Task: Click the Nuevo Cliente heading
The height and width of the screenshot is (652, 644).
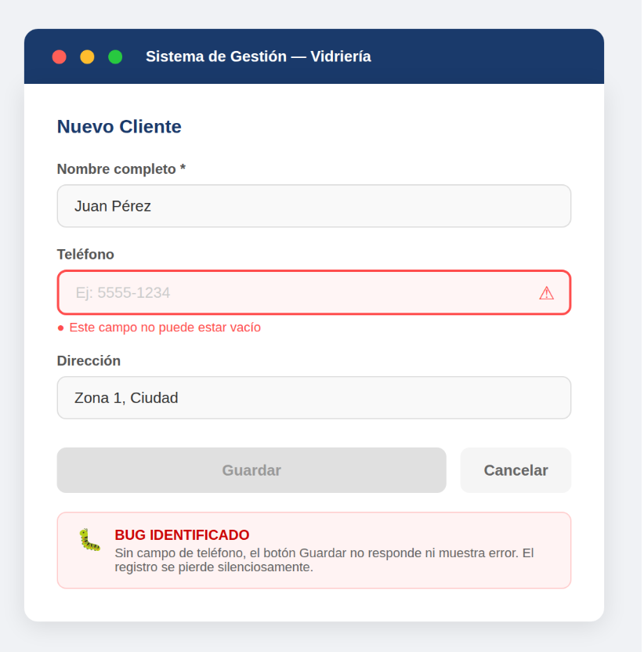Action: [x=119, y=127]
